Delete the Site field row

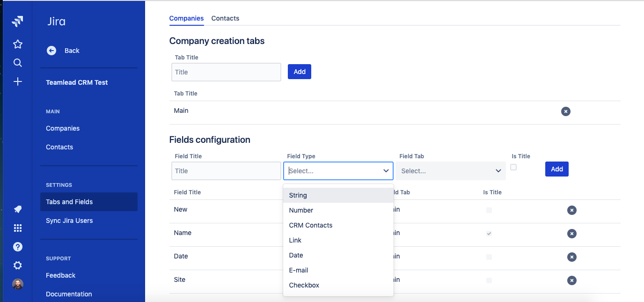click(571, 280)
